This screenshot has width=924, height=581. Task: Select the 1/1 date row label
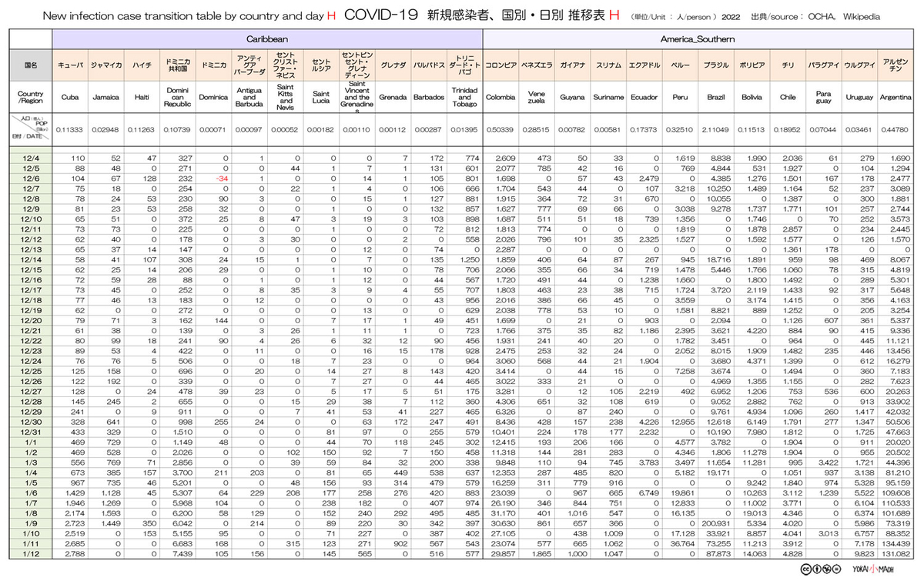pos(30,442)
